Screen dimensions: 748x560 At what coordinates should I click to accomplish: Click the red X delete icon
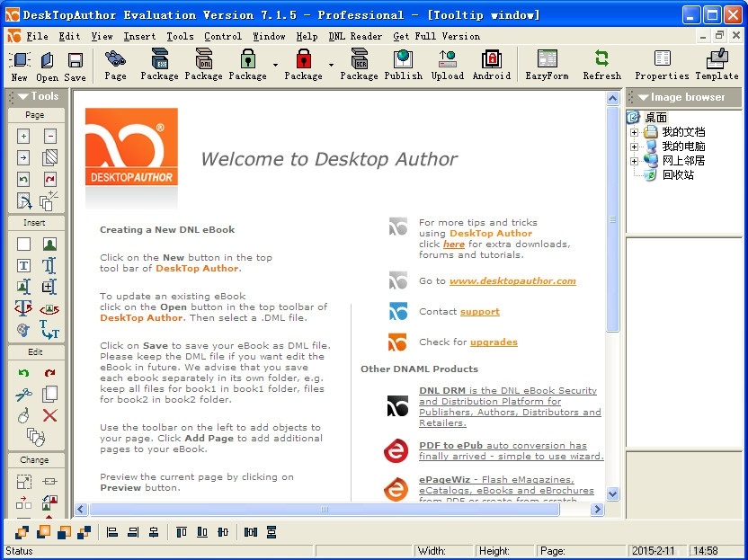(49, 415)
